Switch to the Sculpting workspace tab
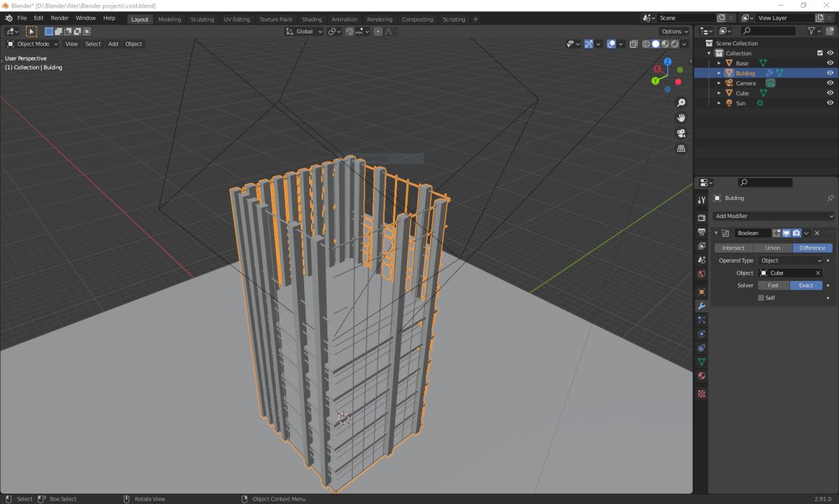The image size is (839, 504). [202, 20]
